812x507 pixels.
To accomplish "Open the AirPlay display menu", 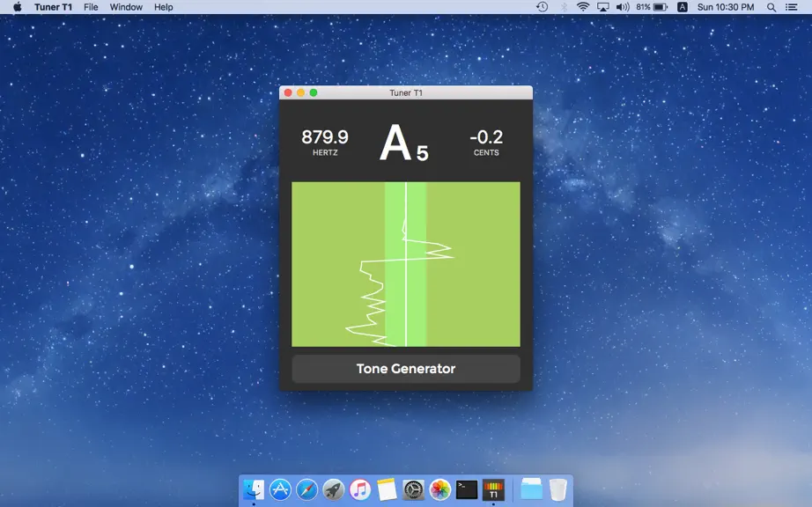I will (602, 7).
